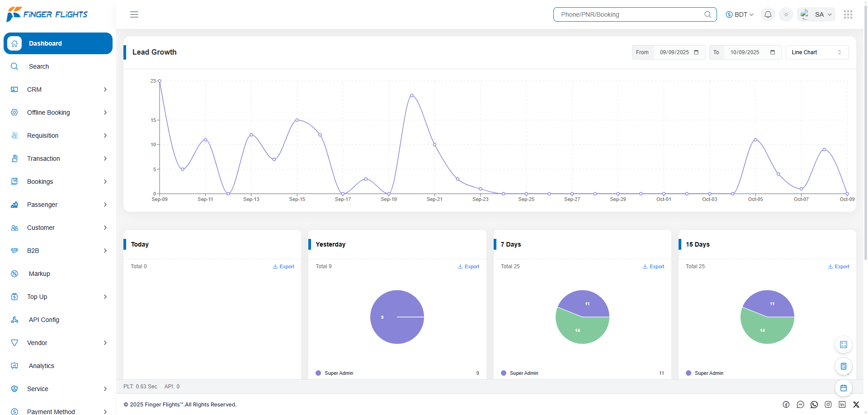Open the notifications bell
868x415 pixels.
pos(768,14)
